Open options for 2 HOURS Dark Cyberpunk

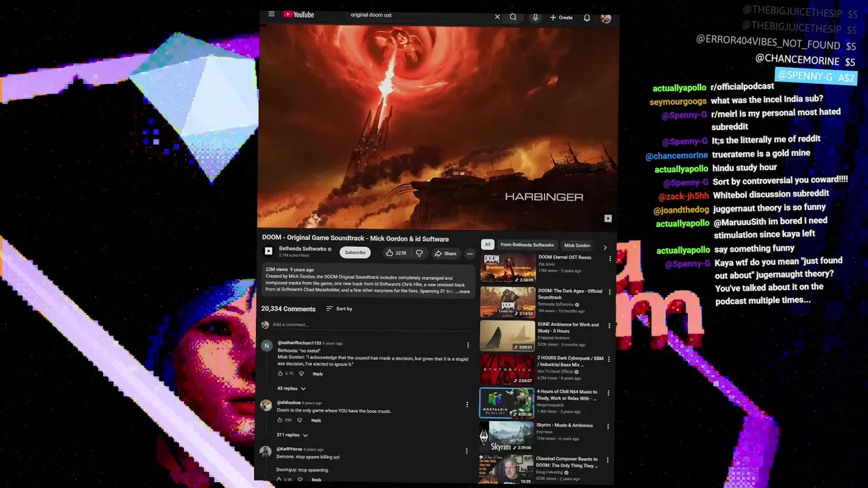tap(608, 359)
